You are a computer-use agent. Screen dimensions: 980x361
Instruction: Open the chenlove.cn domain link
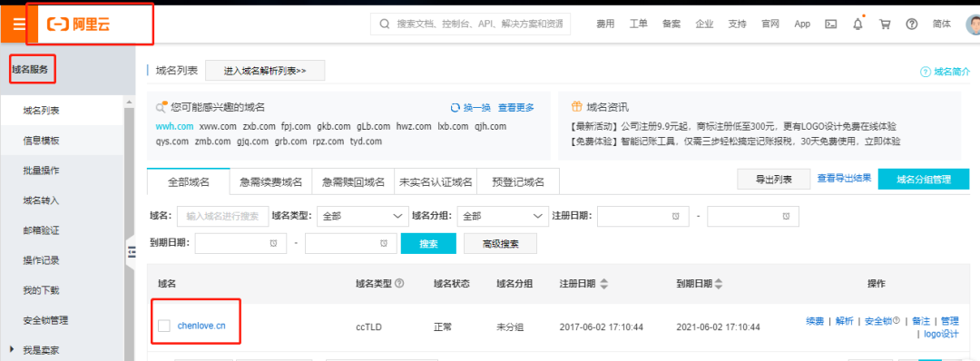click(x=201, y=325)
